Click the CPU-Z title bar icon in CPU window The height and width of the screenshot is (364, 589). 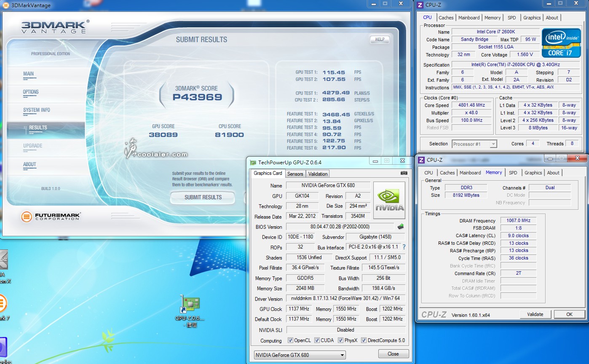click(420, 5)
